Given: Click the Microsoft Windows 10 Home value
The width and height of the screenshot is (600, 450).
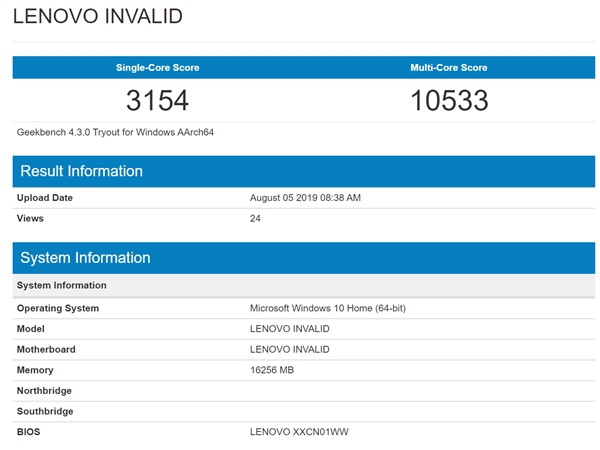Looking at the screenshot, I should point(327,308).
